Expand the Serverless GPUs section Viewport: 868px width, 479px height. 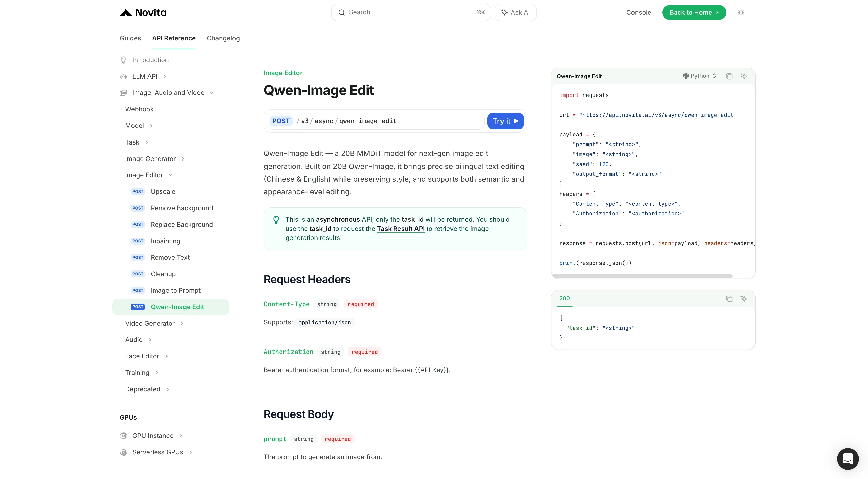click(x=191, y=452)
